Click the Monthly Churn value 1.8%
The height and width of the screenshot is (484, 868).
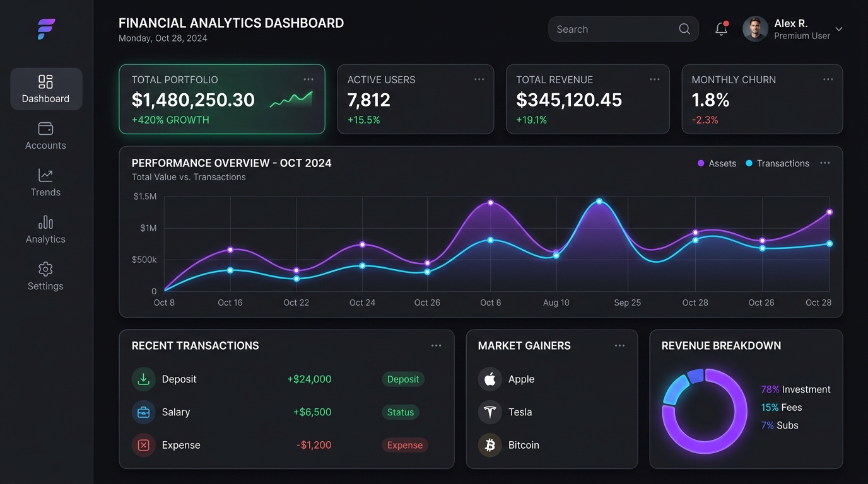(711, 100)
